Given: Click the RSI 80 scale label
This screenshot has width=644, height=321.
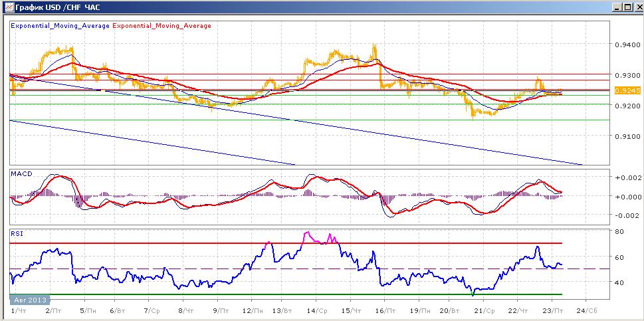Looking at the screenshot, I should coord(620,231).
